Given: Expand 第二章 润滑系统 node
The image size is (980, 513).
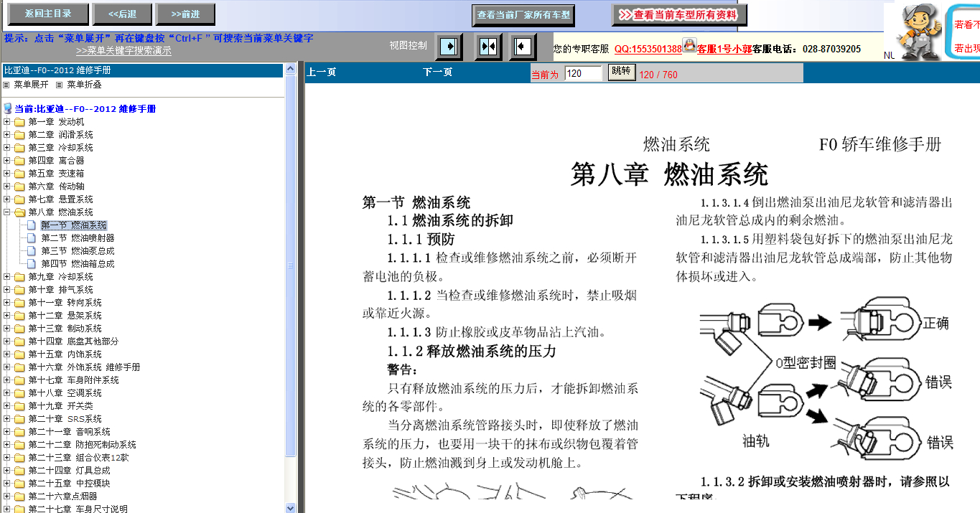Looking at the screenshot, I should coord(7,135).
